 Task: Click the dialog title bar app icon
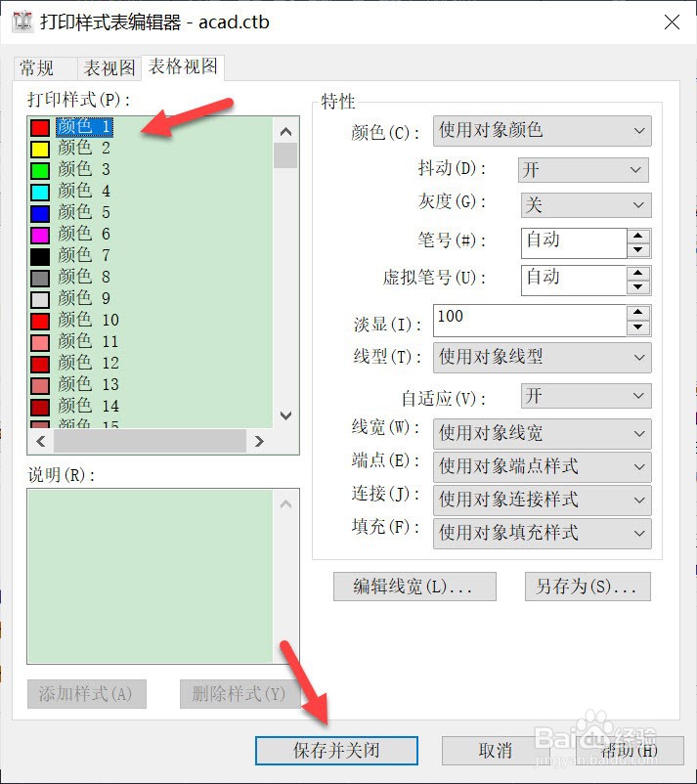point(22,22)
